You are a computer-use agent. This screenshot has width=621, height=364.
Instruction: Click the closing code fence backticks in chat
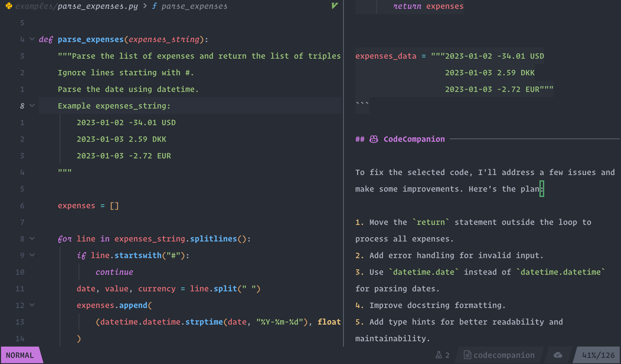click(362, 103)
